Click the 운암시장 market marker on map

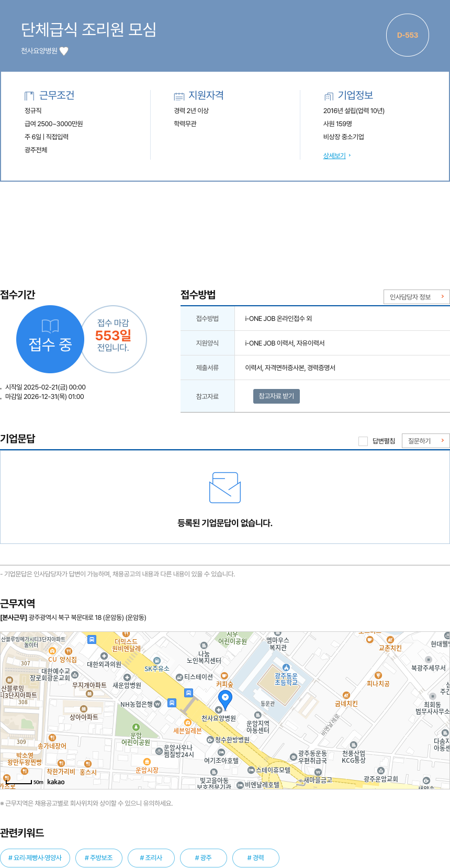[147, 762]
